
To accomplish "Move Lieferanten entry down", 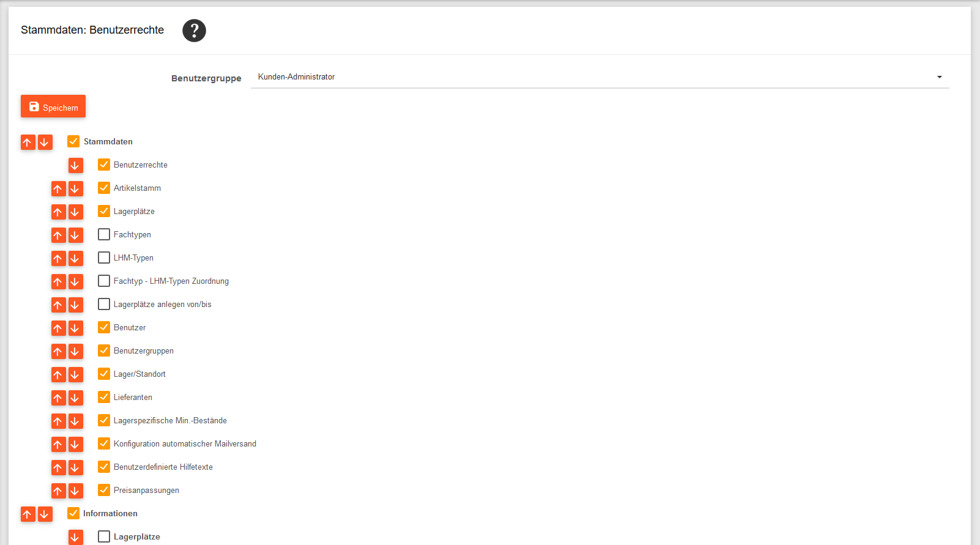I will coord(75,398).
